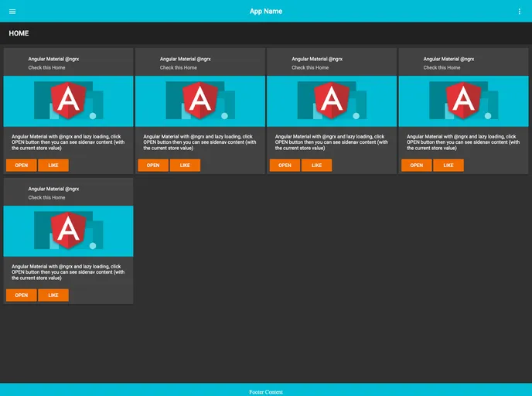Click the 'Footer Content' text
Image resolution: width=532 pixels, height=396 pixels.
[266, 392]
